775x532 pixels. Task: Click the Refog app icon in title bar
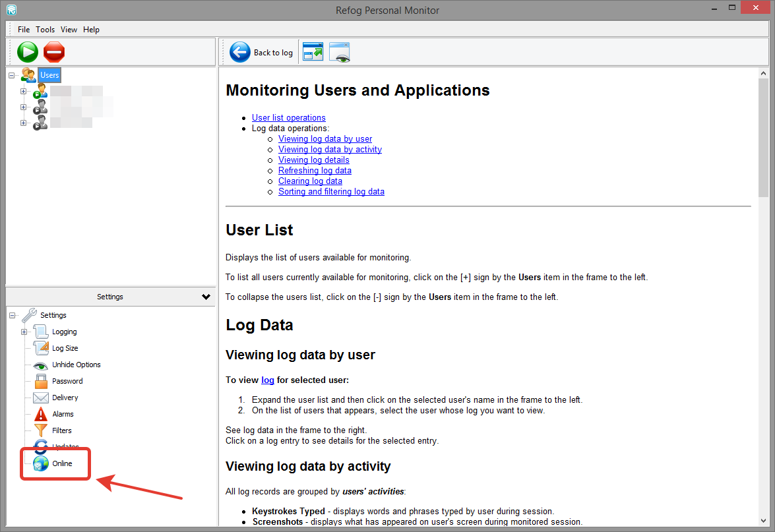click(x=11, y=10)
